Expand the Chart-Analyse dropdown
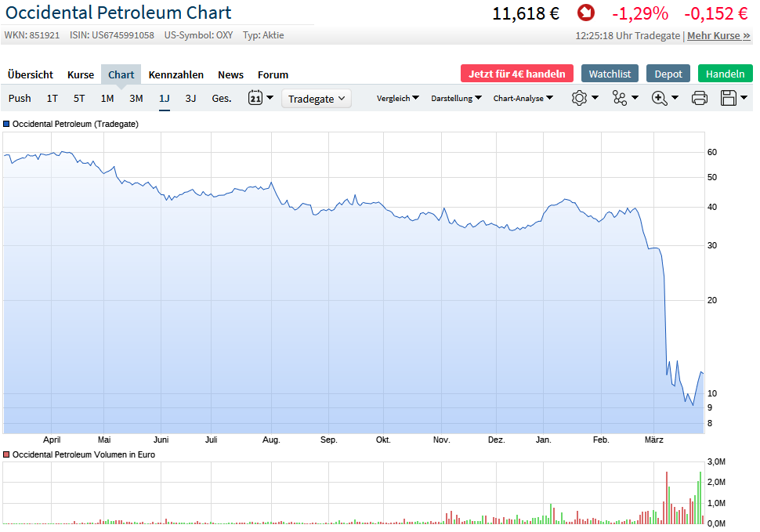 tap(523, 98)
